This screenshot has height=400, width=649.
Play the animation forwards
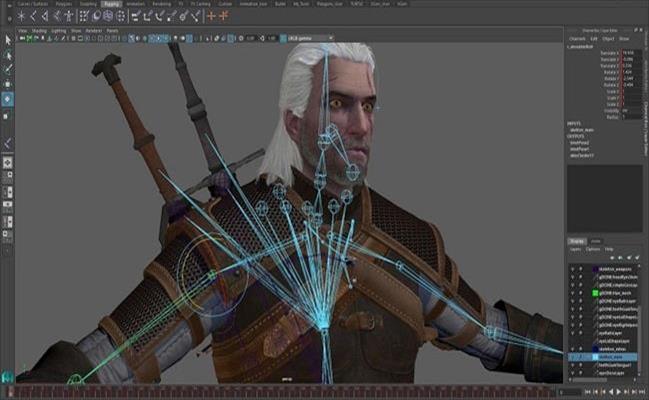pos(619,392)
